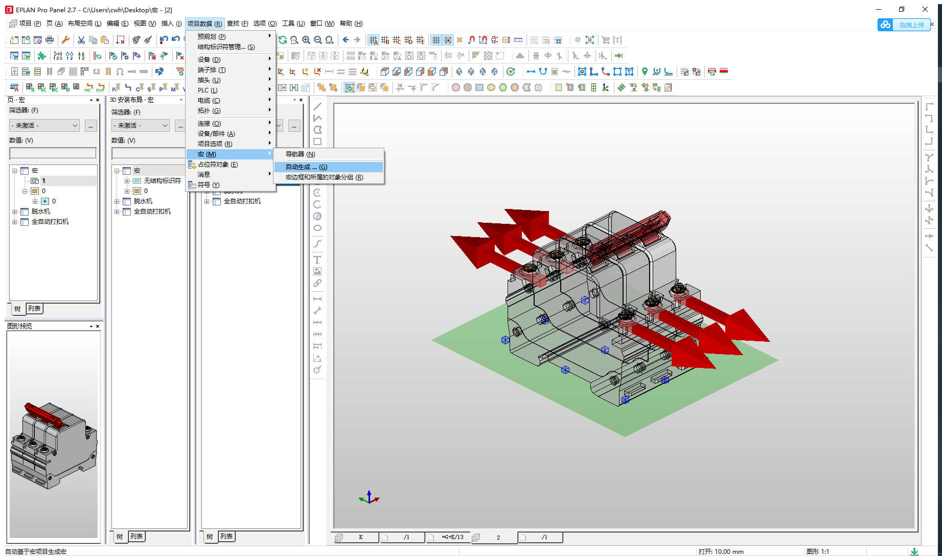Open the 未激活 filter dropdown in 页 panel
This screenshot has height=560, width=942.
click(44, 125)
